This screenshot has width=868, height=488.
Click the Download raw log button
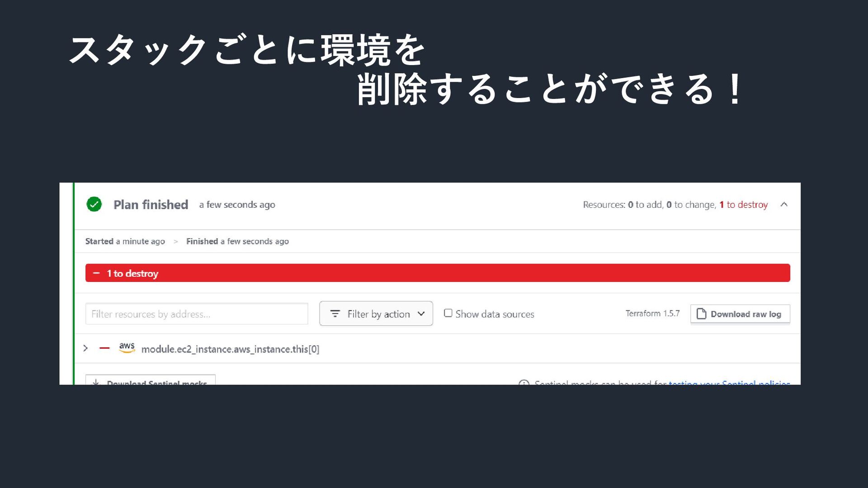point(740,314)
